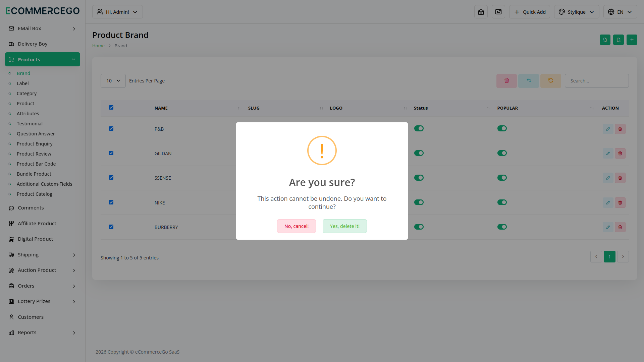This screenshot has height=362, width=644.
Task: Open the Category submenu item
Action: coord(26,94)
